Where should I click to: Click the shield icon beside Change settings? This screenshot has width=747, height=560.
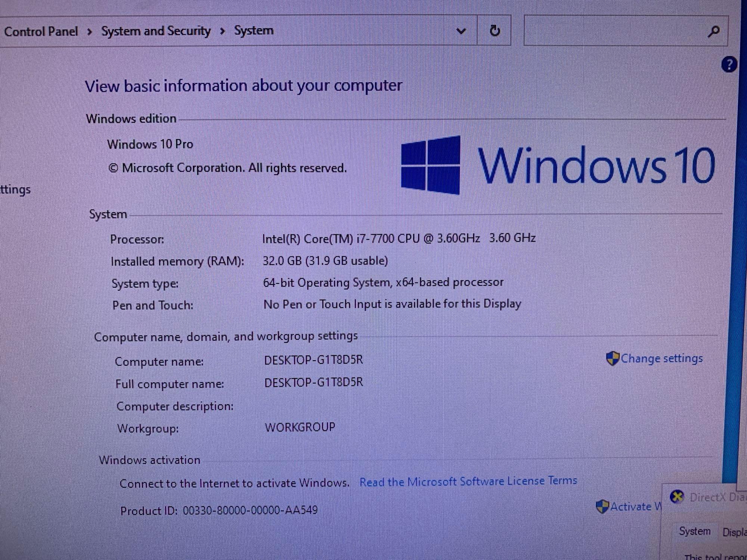coord(613,358)
